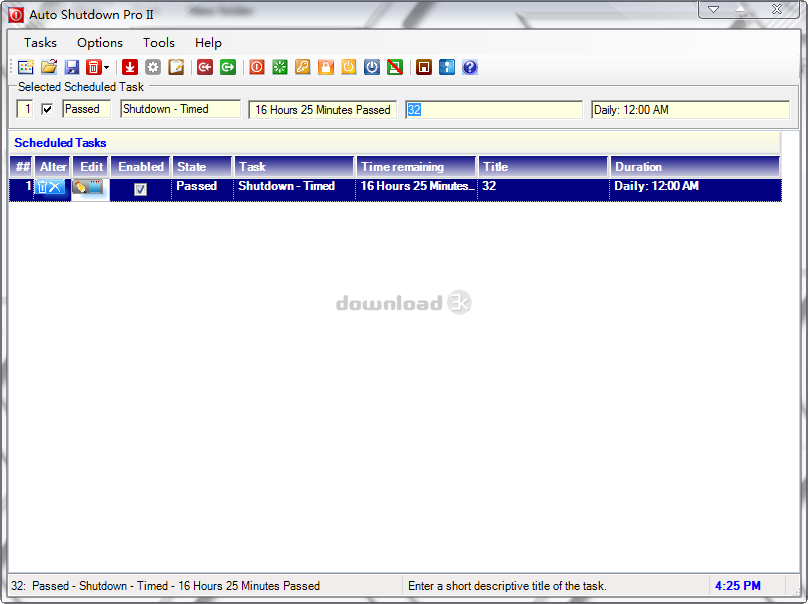Click the 4:25 PM clock in status bar

[737, 586]
